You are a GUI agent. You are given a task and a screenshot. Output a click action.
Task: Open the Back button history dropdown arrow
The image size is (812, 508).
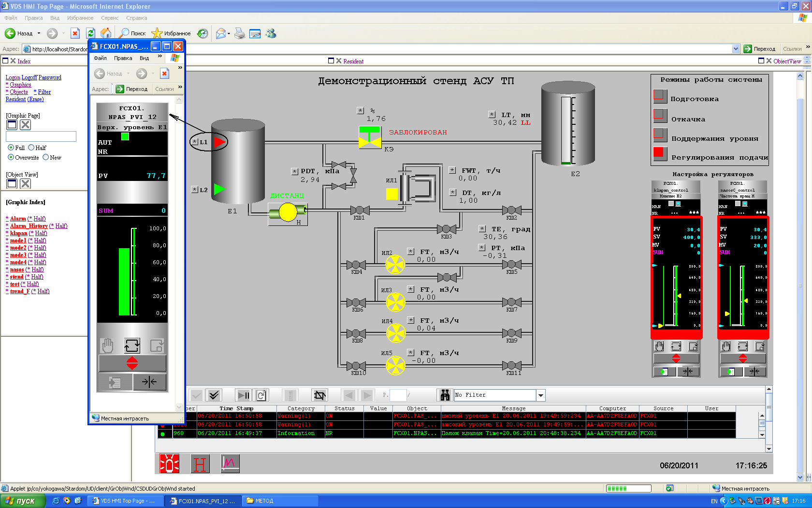[x=38, y=33]
